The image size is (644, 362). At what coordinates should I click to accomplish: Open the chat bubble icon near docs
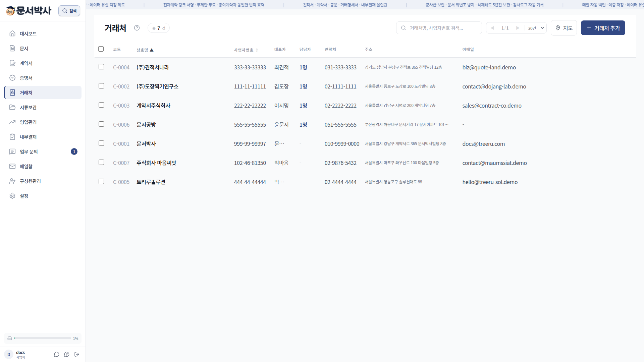coord(57,354)
